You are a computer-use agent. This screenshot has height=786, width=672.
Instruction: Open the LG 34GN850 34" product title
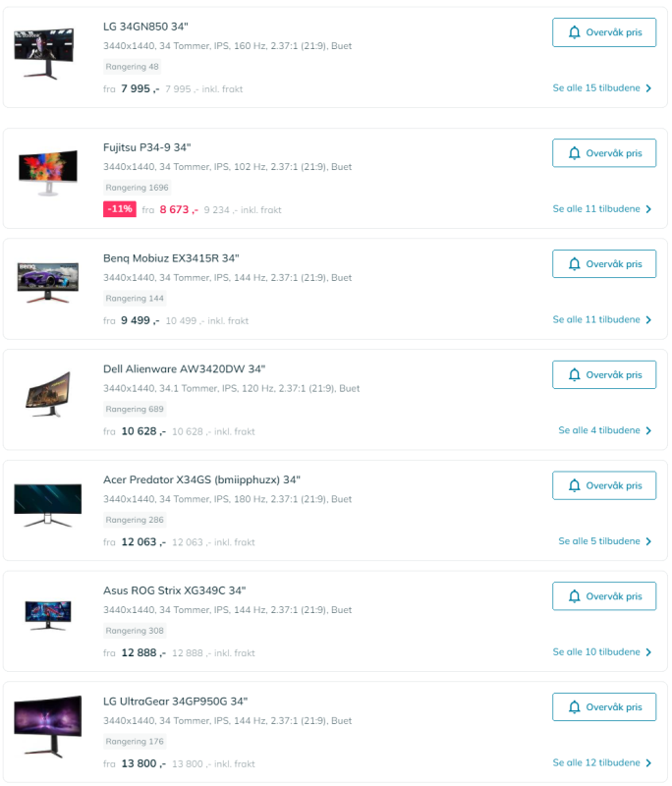[145, 27]
